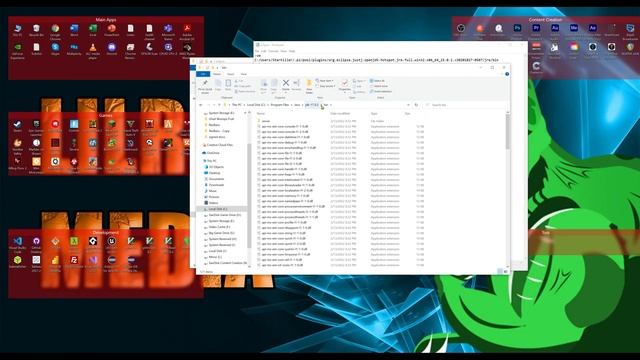This screenshot has width=640, height=360.
Task: Click Select all in Explorer ribbon
Action: coord(378,81)
